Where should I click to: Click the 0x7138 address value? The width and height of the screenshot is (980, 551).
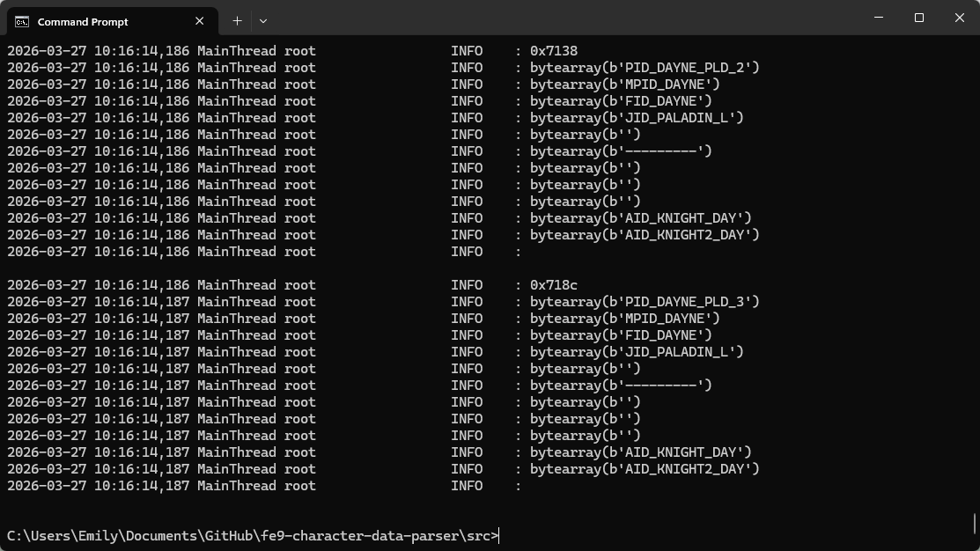(x=553, y=51)
